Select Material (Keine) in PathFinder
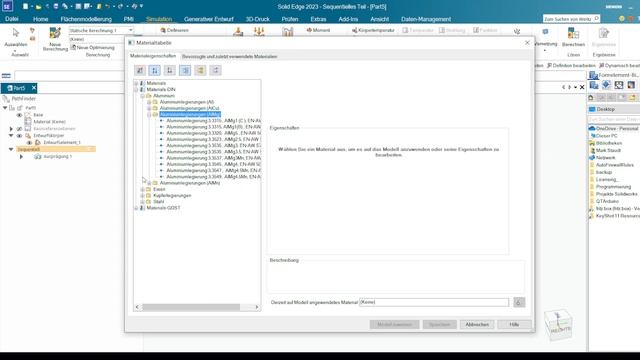Image resolution: width=640 pixels, height=360 pixels. (x=49, y=122)
